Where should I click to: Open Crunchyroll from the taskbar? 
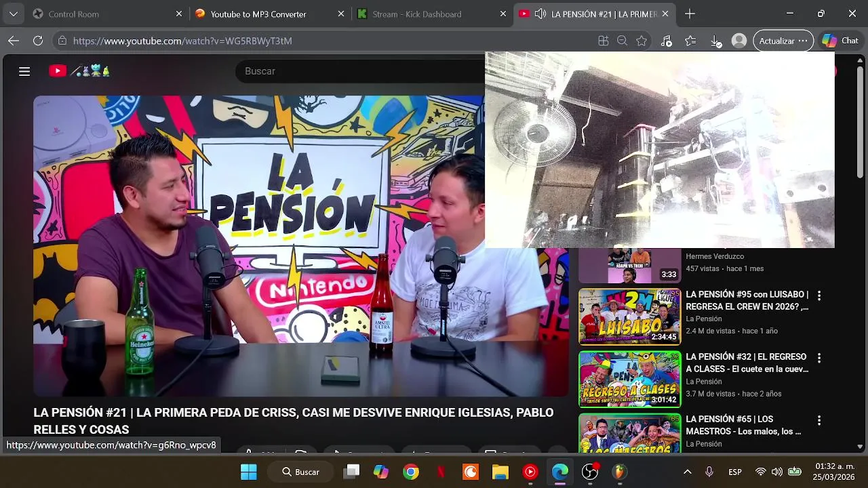tap(471, 472)
